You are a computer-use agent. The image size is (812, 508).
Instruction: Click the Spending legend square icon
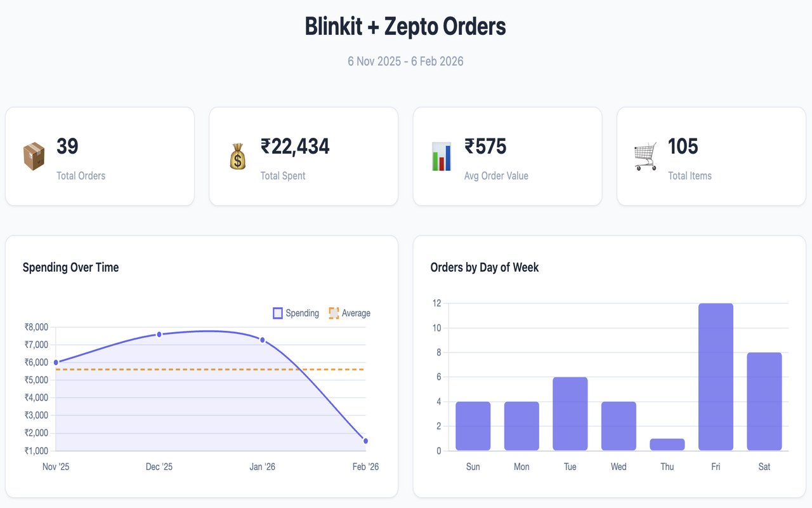(277, 312)
